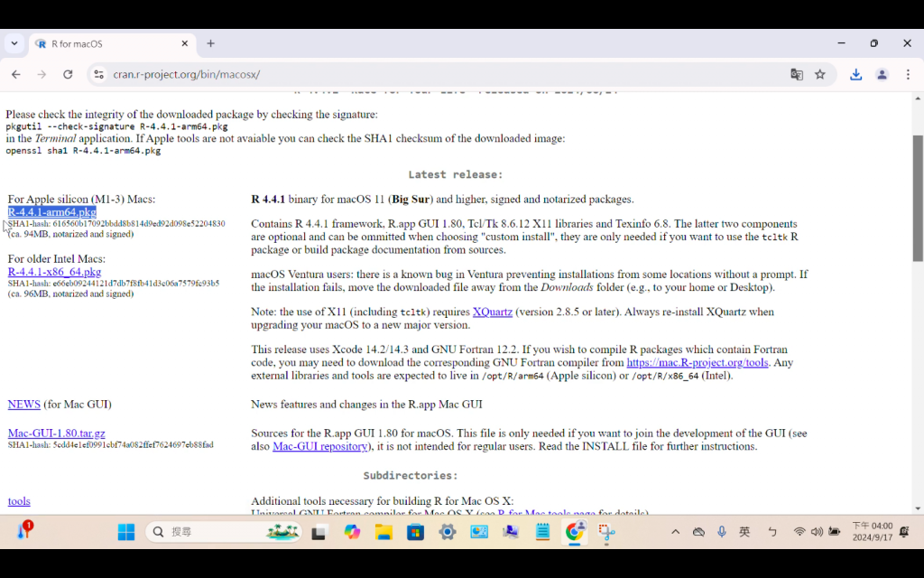
Task: Open the battery status tray icon
Action: point(834,532)
